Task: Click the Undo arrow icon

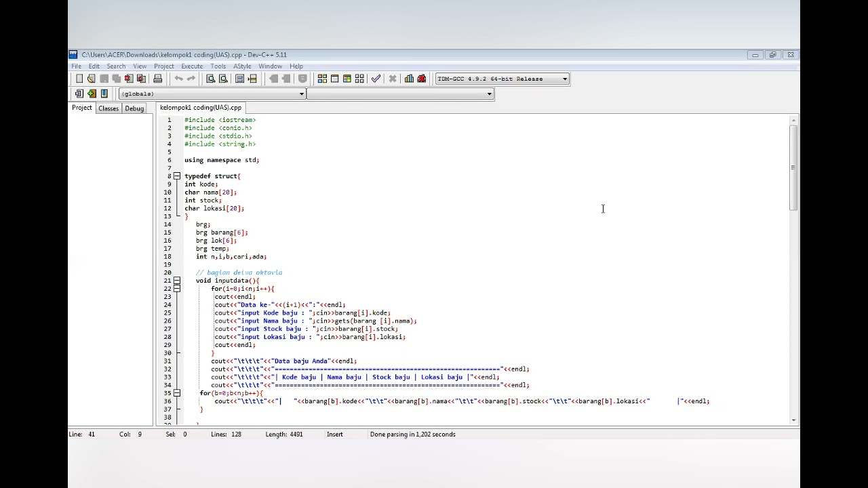Action: point(178,79)
